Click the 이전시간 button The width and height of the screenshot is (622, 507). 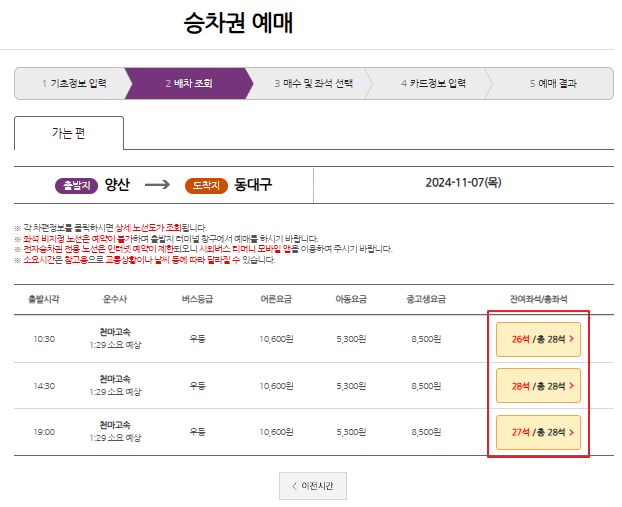pos(313,486)
